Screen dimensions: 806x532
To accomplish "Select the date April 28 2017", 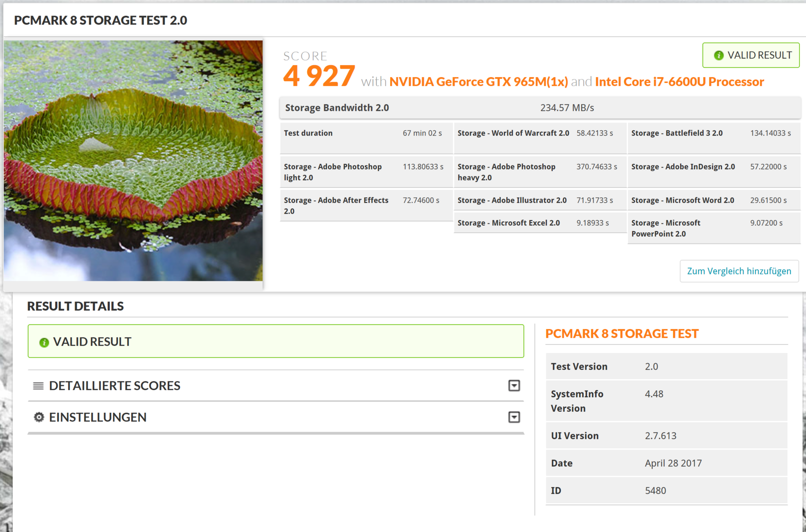I will click(x=673, y=463).
